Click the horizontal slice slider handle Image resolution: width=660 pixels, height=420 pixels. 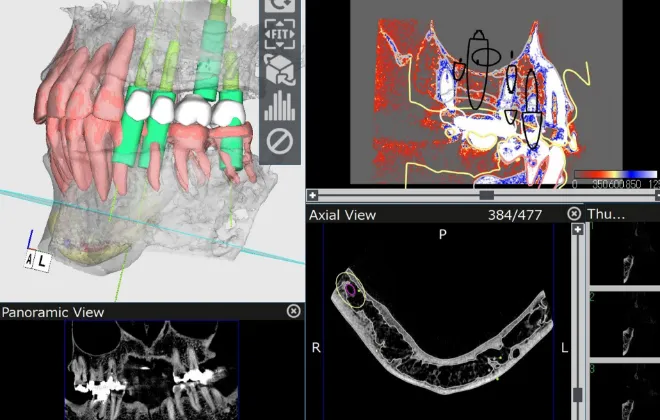(486, 195)
